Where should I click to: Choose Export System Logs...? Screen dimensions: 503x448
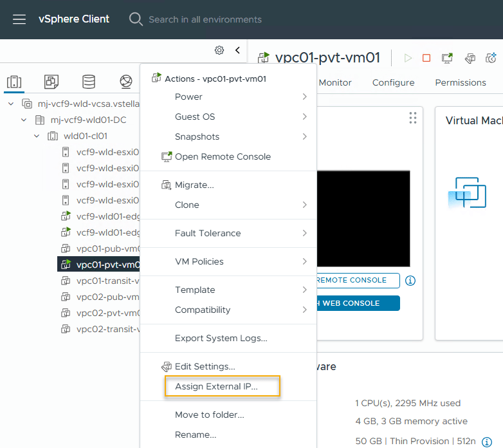pos(228,338)
